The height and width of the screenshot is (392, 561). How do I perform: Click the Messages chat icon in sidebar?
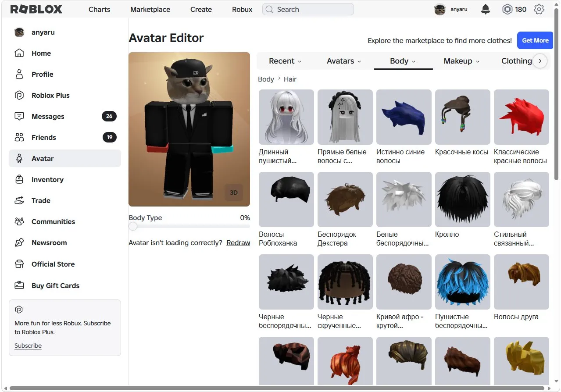(19, 116)
